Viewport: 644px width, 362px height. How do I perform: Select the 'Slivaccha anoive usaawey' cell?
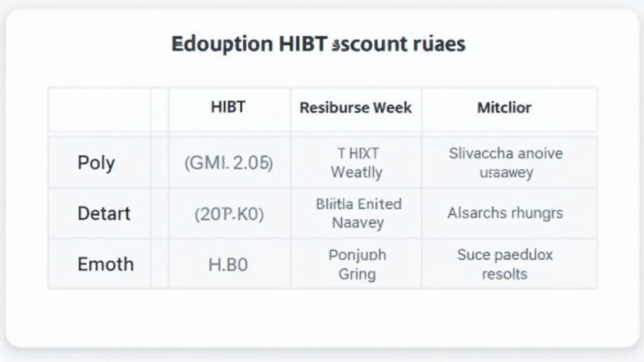(506, 163)
